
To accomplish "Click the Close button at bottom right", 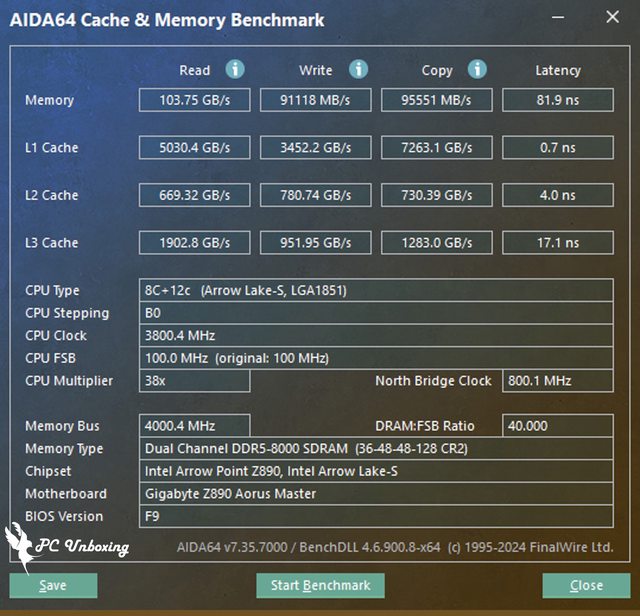I will (586, 585).
